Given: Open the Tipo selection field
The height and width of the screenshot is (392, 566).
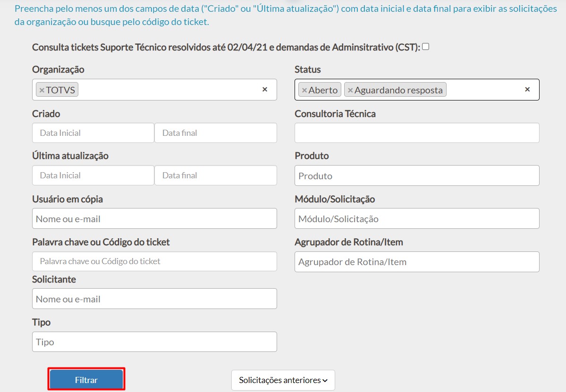Looking at the screenshot, I should point(154,342).
